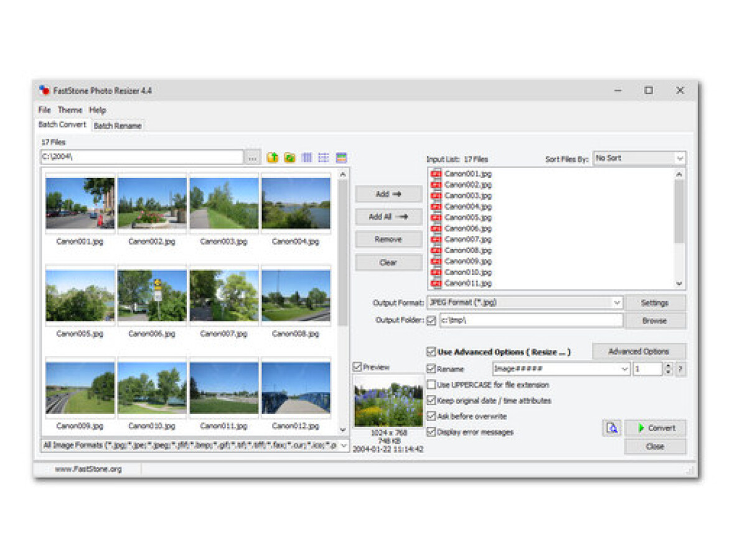Viewport: 747px width, 560px height.
Task: Disable Ask before overwrite checkbox
Action: click(431, 416)
